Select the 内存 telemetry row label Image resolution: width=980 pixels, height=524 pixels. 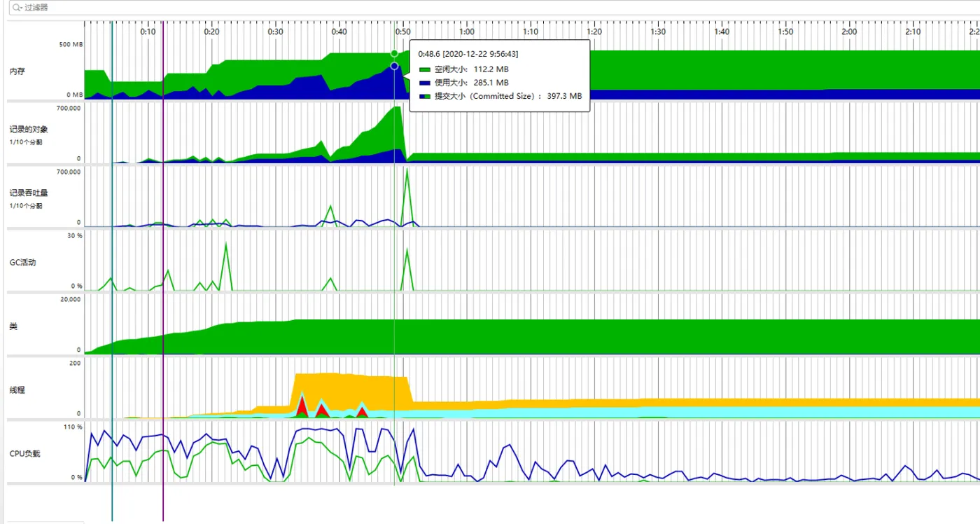point(17,71)
